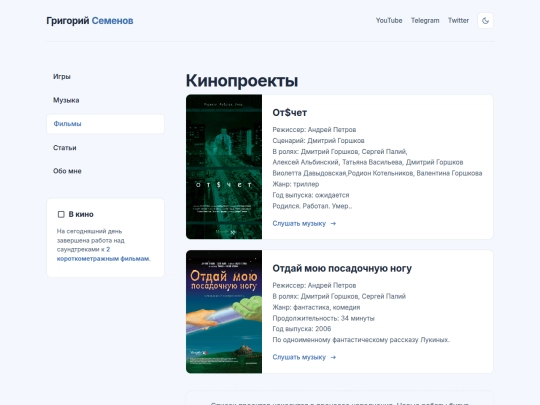Click 'Сценарий: Дмитрий Горшков' line
Viewport: 540px width, 405px height.
coord(318,141)
